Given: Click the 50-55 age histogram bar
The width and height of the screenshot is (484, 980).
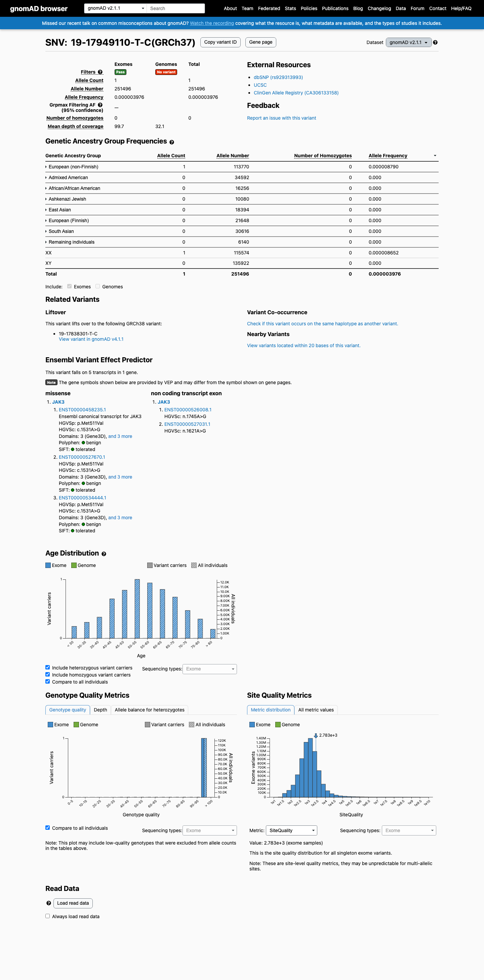Looking at the screenshot, I should (137, 608).
